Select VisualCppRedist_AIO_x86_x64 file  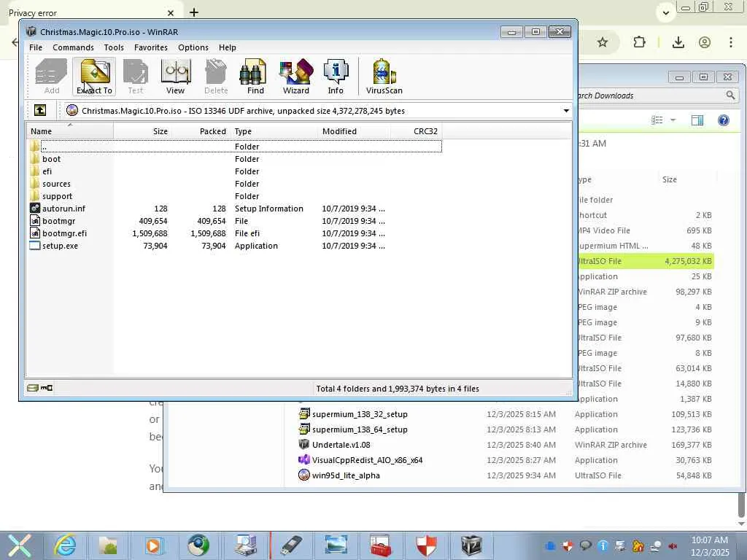(x=367, y=460)
